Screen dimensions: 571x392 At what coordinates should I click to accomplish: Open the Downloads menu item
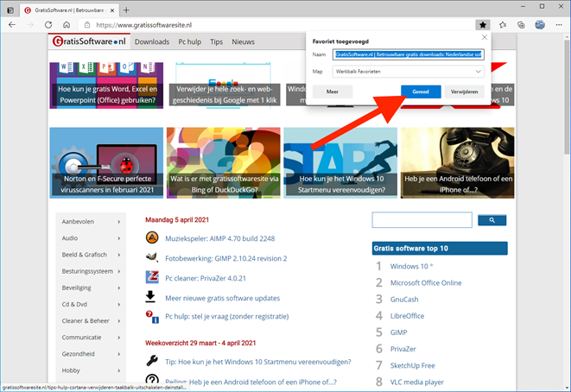pyautogui.click(x=152, y=41)
